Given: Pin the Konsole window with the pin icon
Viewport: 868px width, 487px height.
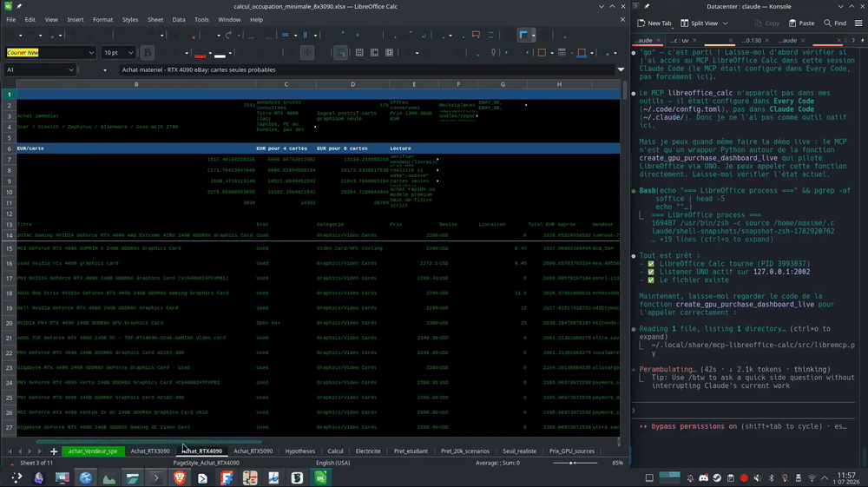Looking at the screenshot, I should tap(647, 7).
